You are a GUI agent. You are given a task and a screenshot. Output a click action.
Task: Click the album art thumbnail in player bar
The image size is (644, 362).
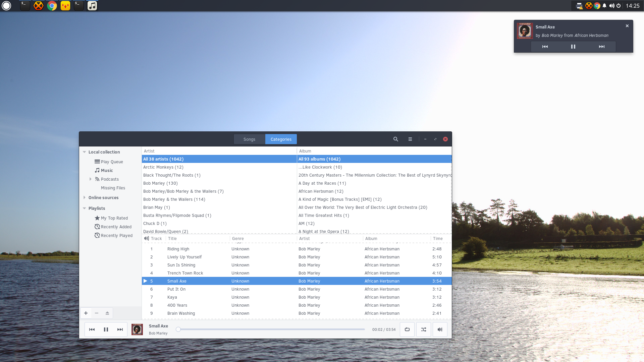coord(137,329)
